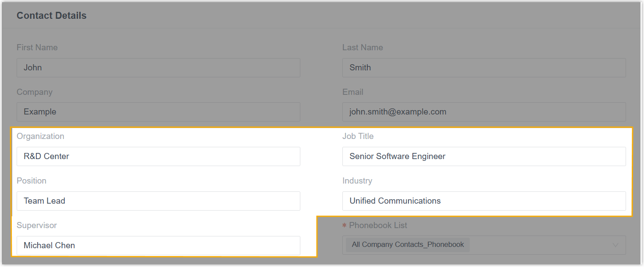Click the Company field showing Example
This screenshot has height=267, width=644.
click(158, 112)
